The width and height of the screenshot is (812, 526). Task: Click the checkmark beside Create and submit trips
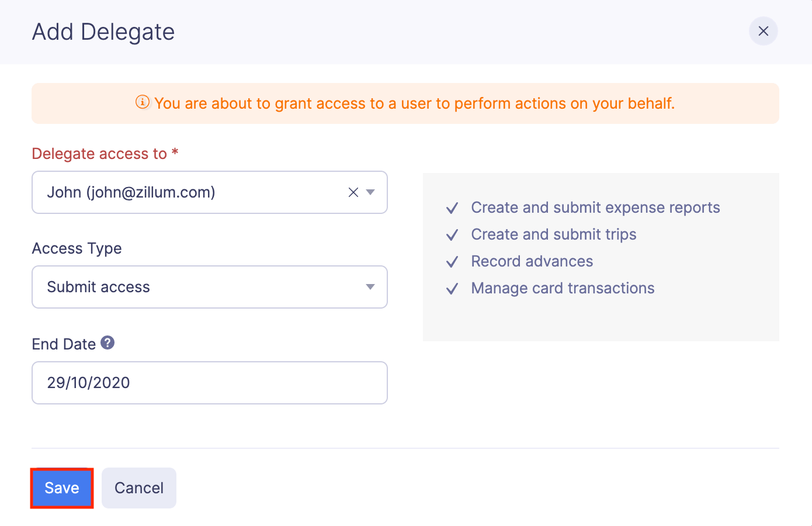[x=452, y=234]
